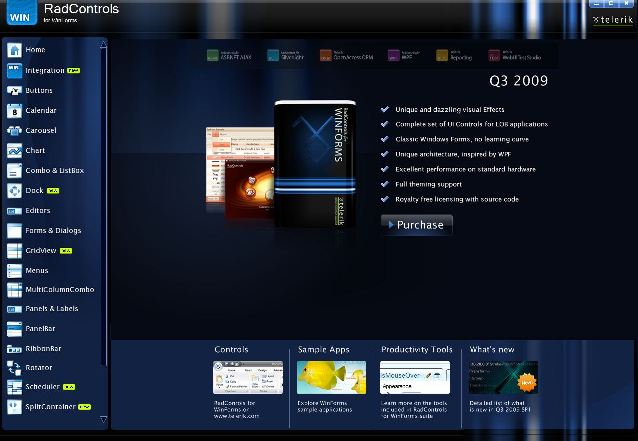The height and width of the screenshot is (441, 638).
Task: Minimize the RadControls window
Action: click(597, 4)
